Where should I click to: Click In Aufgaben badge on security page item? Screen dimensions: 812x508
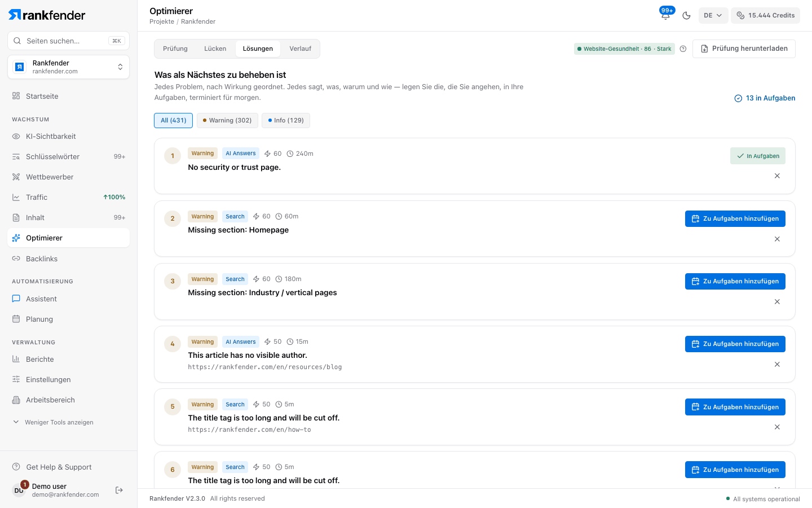point(758,156)
